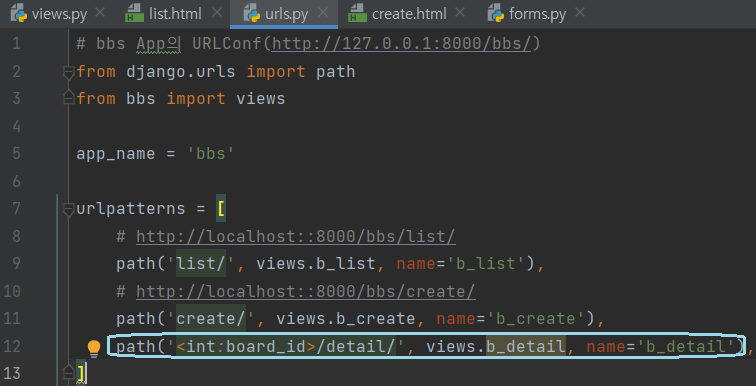The height and width of the screenshot is (386, 756).
Task: Open the localhost bbs/create/ URL comment link
Action: click(306, 292)
